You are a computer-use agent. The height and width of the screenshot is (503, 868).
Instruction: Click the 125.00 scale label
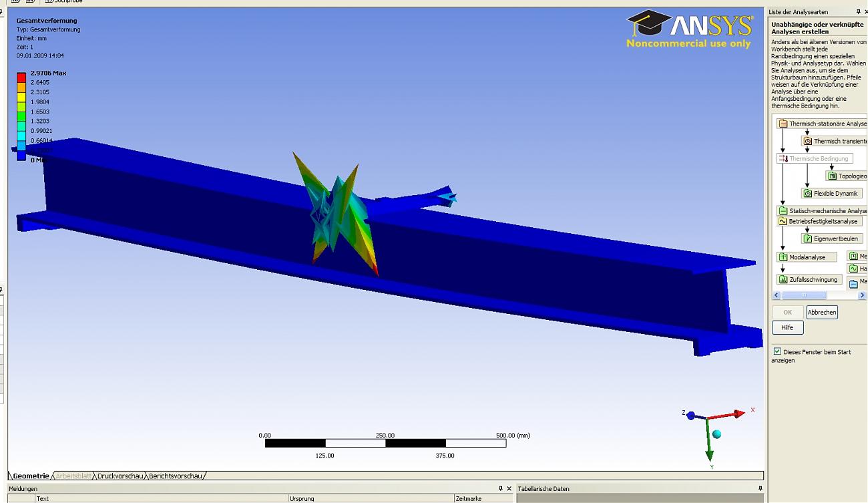tap(325, 456)
